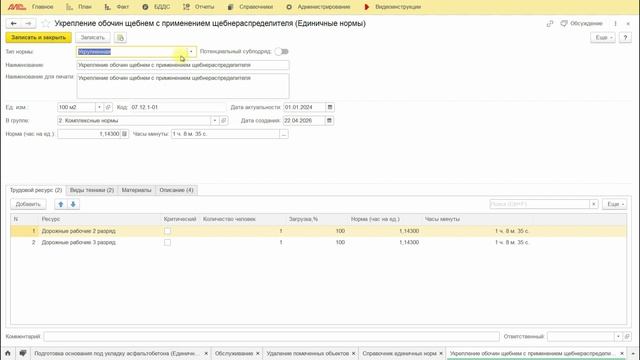The width and height of the screenshot is (640, 360).
Task: Move selected row down with blue arrow
Action: tap(73, 204)
